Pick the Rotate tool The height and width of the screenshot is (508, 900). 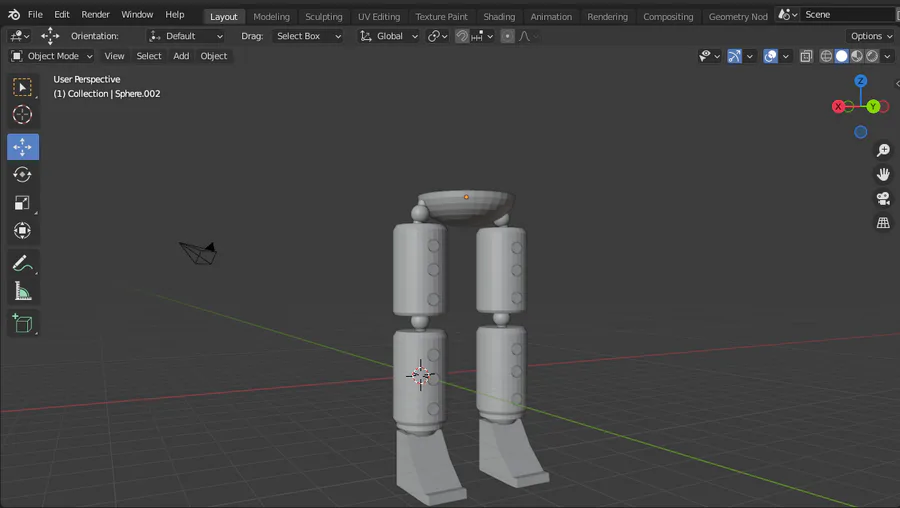pos(22,174)
